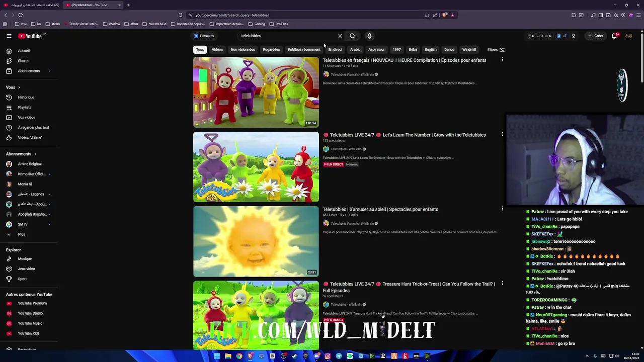This screenshot has height=362, width=644.
Task: Open Telegram from the taskbar
Action: coord(339,356)
